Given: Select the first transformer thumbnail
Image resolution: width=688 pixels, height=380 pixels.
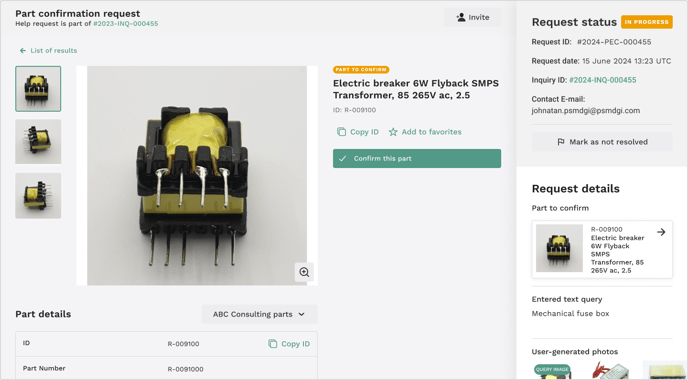Looking at the screenshot, I should coord(38,89).
